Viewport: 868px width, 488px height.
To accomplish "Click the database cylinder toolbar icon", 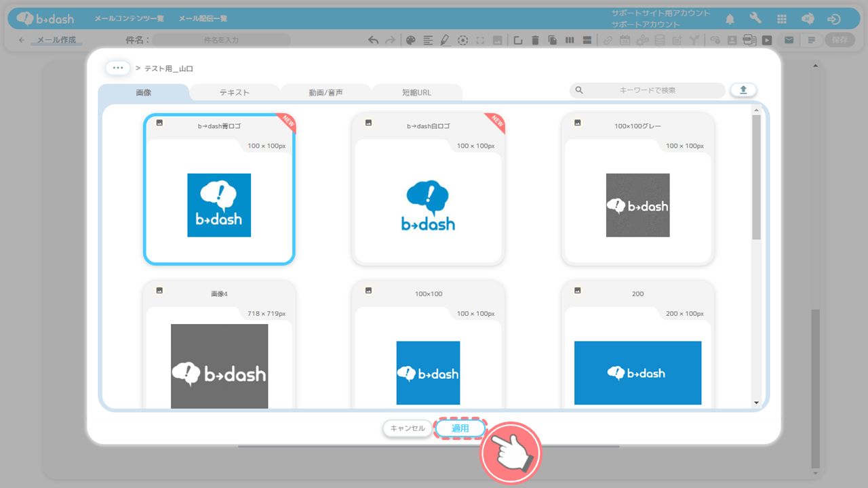I will tap(660, 40).
